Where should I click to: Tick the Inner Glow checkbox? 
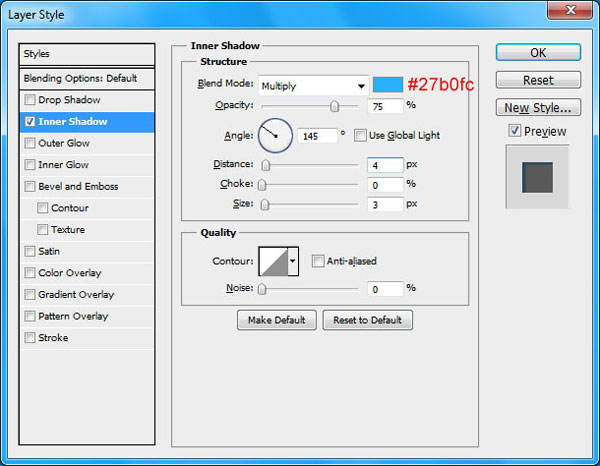click(30, 165)
